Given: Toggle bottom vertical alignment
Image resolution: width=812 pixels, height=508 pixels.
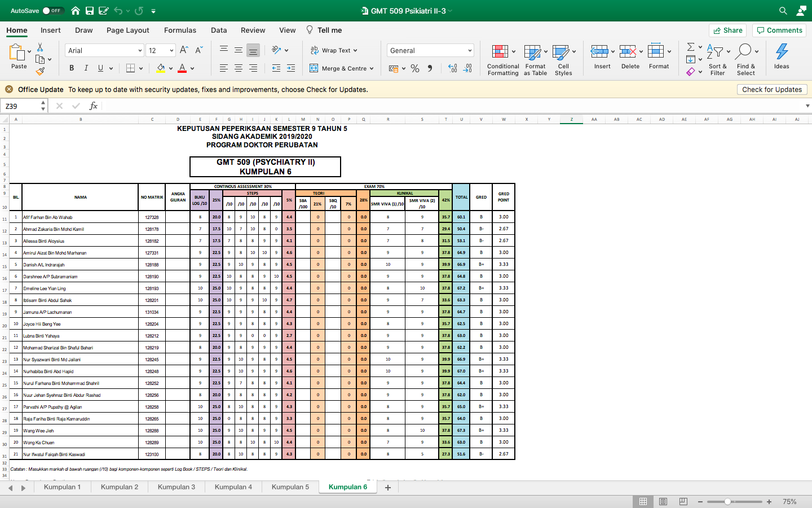Looking at the screenshot, I should [253, 50].
